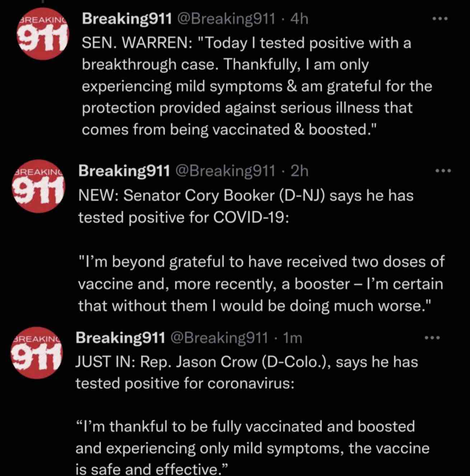Open Breaking911 avatar beside the Cory Booker tweet
Image resolution: width=470 pixels, height=476 pixels.
tap(39, 186)
